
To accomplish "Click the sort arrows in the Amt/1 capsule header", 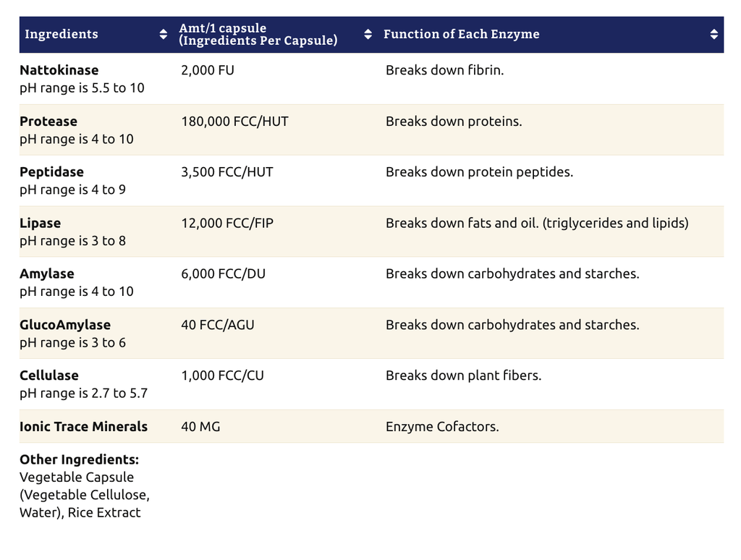I will (368, 34).
